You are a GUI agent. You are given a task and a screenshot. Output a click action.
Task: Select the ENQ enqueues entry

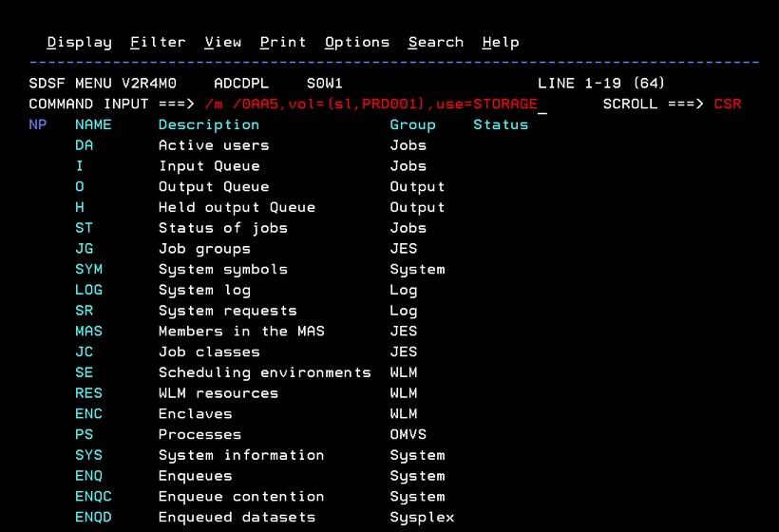pos(89,476)
